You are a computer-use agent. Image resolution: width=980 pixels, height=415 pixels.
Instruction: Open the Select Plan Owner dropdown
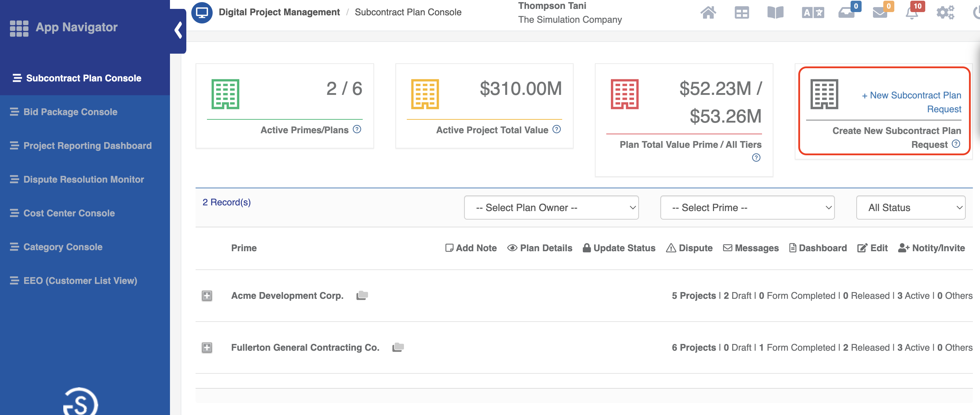pyautogui.click(x=551, y=207)
